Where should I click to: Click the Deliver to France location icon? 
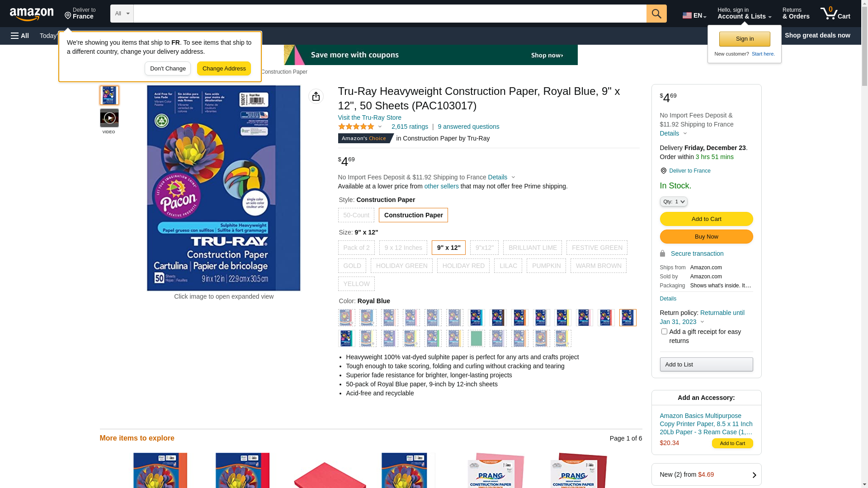[x=663, y=171]
